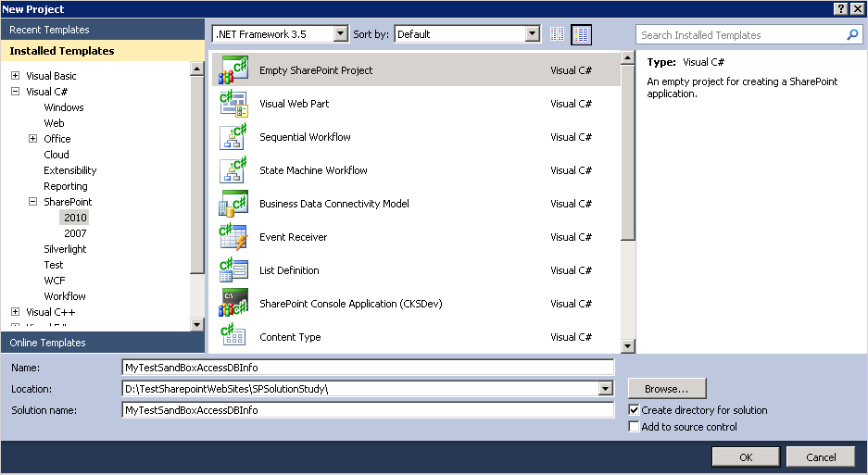Select the SharePoint 2010 node
This screenshot has height=475, width=868.
[75, 218]
